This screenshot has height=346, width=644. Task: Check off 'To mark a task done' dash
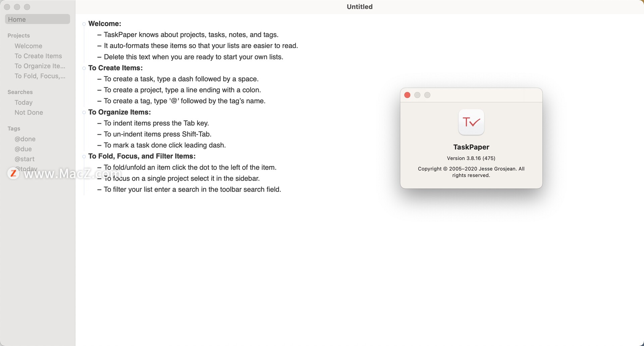point(99,146)
